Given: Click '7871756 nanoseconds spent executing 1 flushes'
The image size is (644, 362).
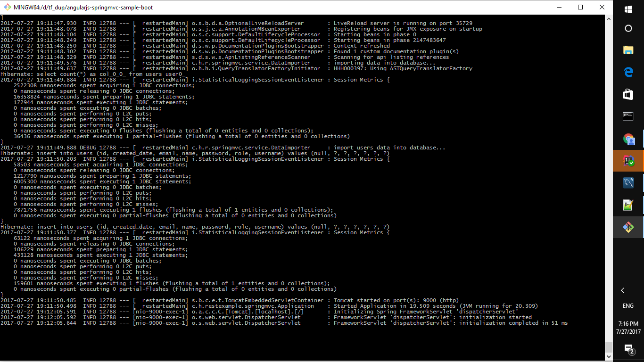Looking at the screenshot, I should pyautogui.click(x=173, y=210).
